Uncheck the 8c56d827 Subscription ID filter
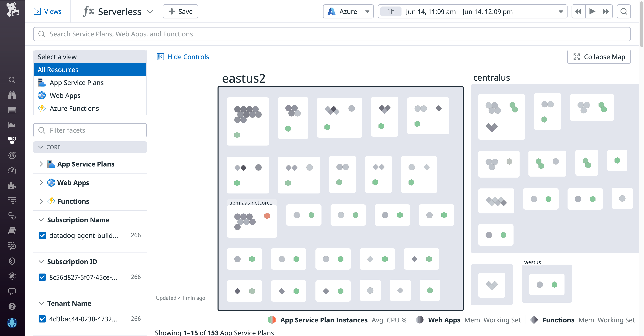Image resolution: width=644 pixels, height=336 pixels. (42, 277)
